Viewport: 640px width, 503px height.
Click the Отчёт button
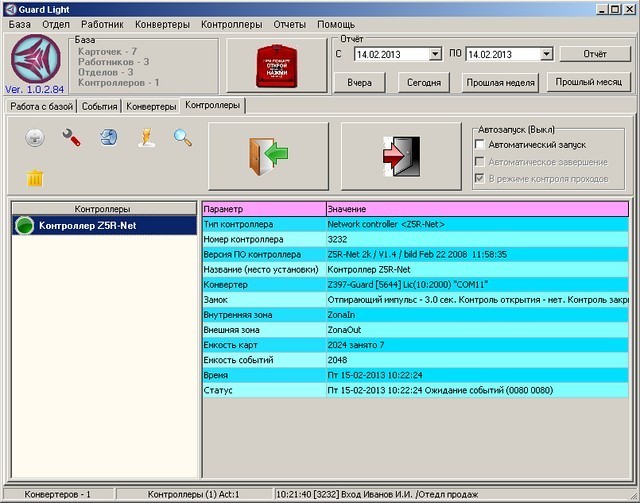[x=594, y=54]
